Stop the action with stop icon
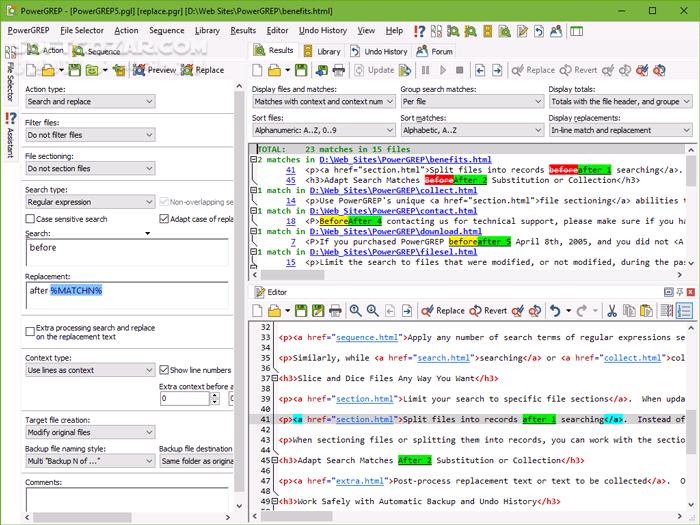This screenshot has width=700, height=525. pos(459,70)
